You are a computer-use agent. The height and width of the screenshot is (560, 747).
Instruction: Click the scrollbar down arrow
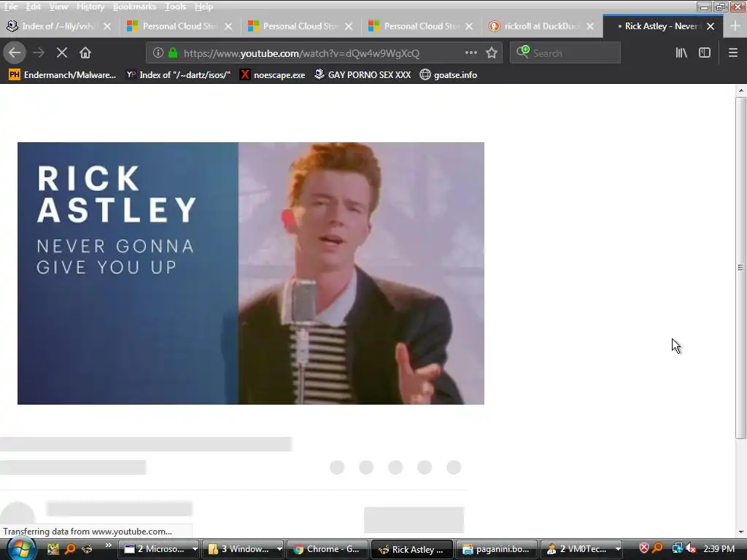coord(740,532)
